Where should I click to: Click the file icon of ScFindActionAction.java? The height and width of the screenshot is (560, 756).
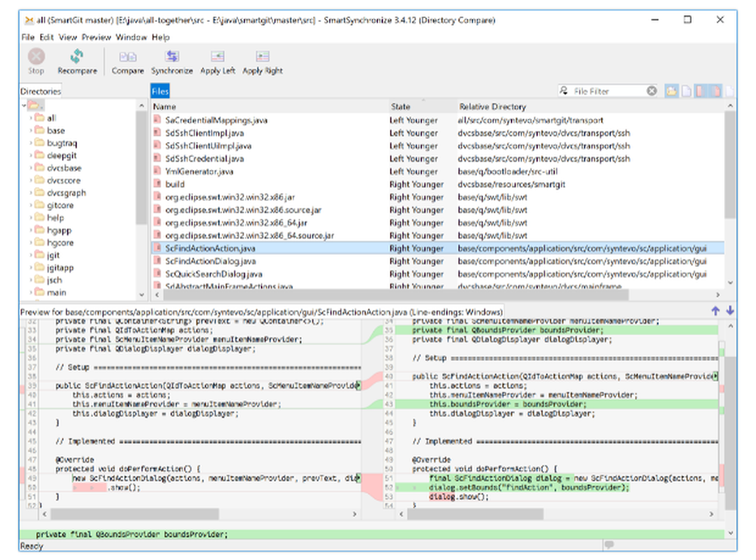157,248
